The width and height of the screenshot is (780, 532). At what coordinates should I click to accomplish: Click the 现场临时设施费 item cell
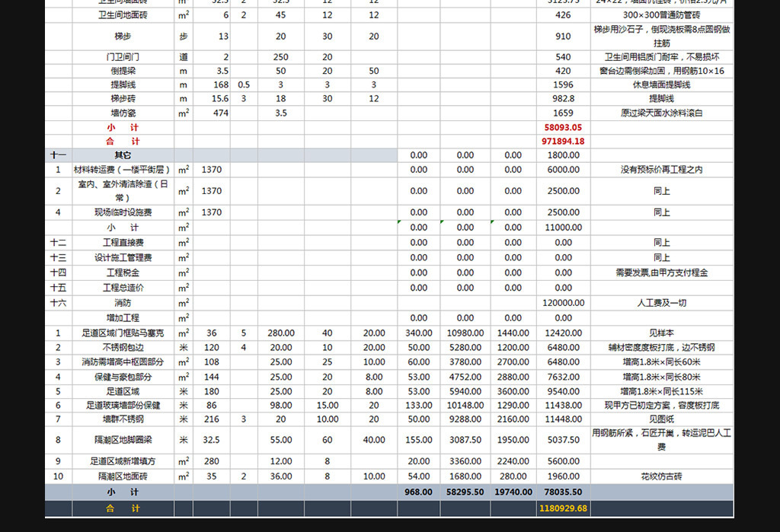point(123,212)
